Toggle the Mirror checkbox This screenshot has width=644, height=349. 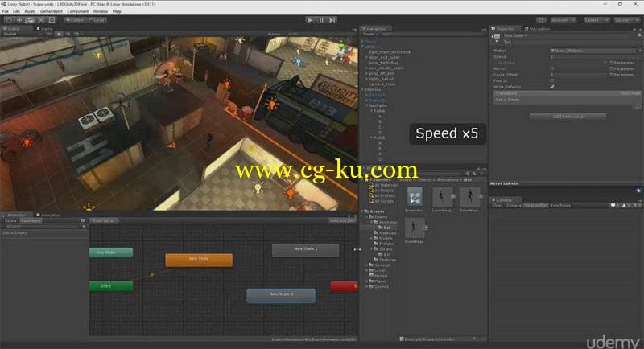(552, 69)
